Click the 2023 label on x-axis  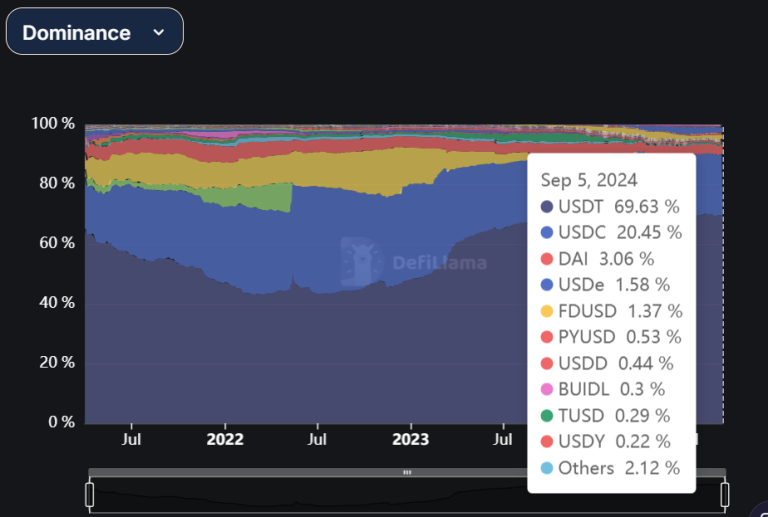410,438
